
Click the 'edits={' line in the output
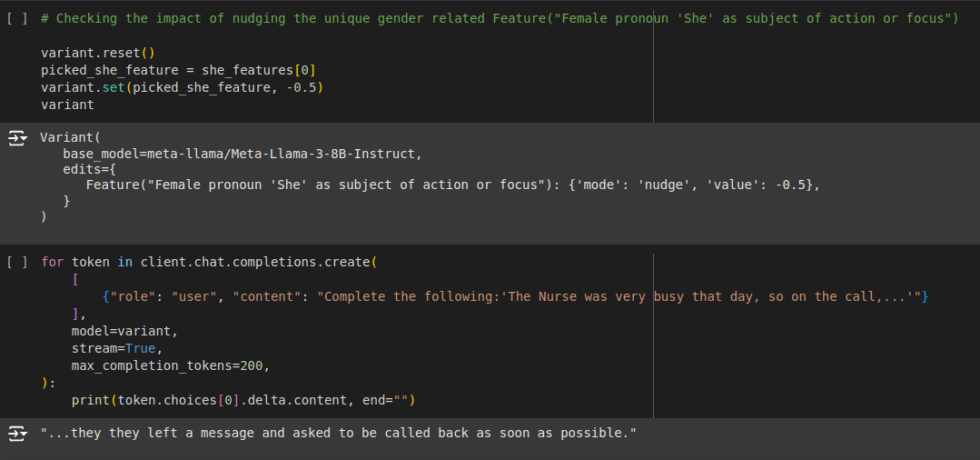tap(89, 168)
